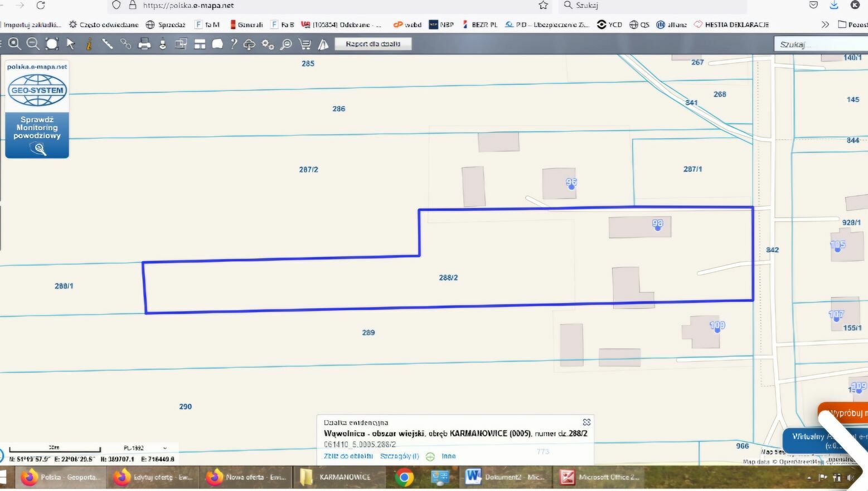Open the 'Nowa oferta' Firefox taskbar item
Viewport: 868px width, 491px height.
246,477
